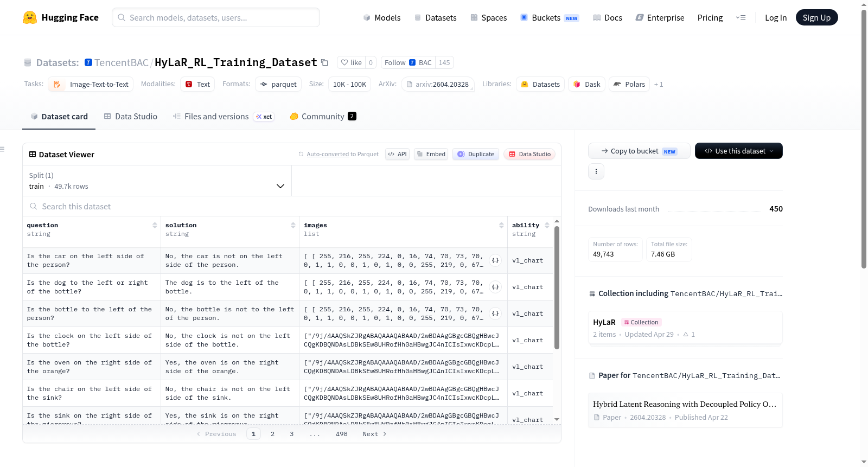Open the arxiv:2604.20328 tag
This screenshot has height=467, width=868.
438,84
